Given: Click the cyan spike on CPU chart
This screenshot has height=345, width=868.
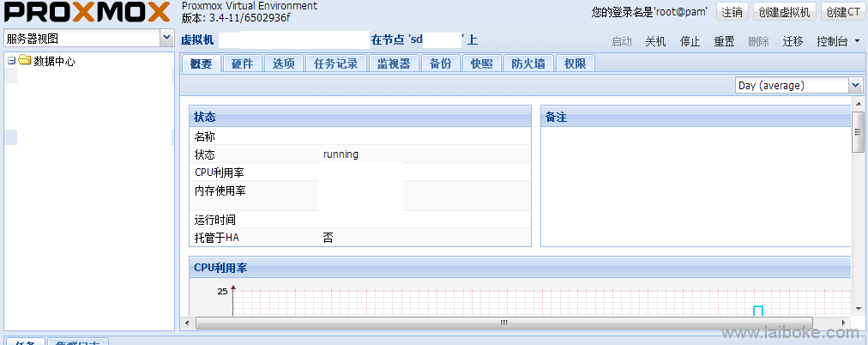Looking at the screenshot, I should 758,310.
